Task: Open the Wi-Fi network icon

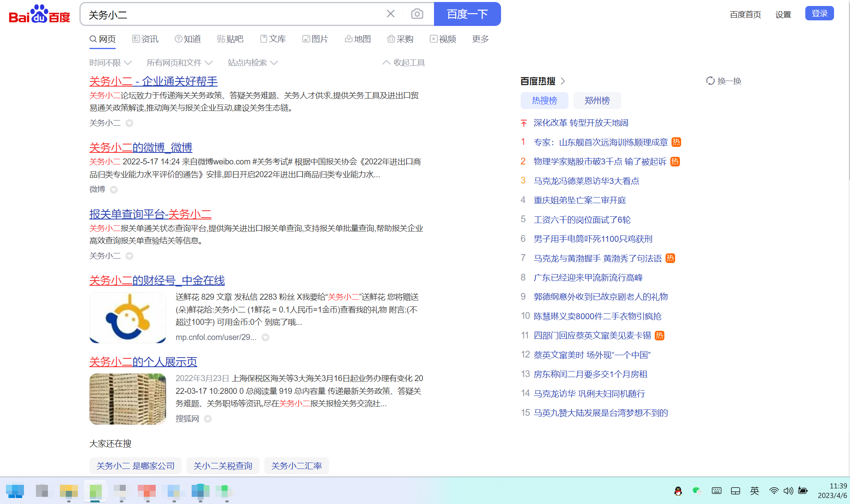Action: [774, 491]
